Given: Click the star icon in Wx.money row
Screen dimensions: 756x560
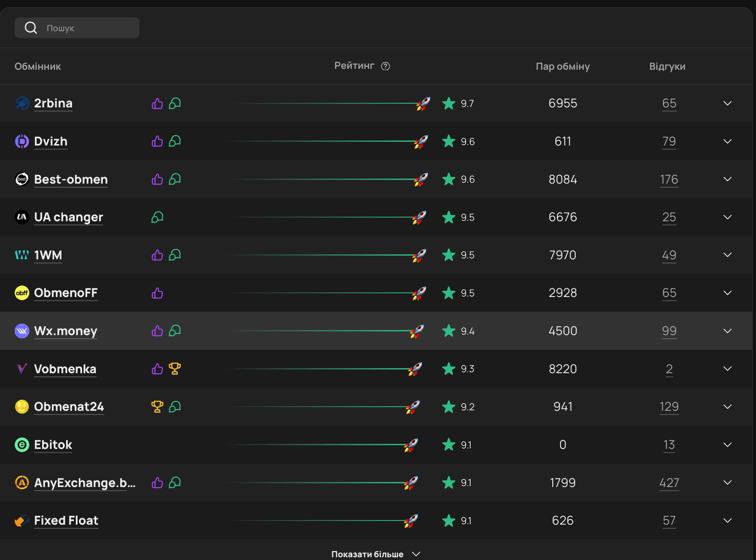Looking at the screenshot, I should click(449, 331).
